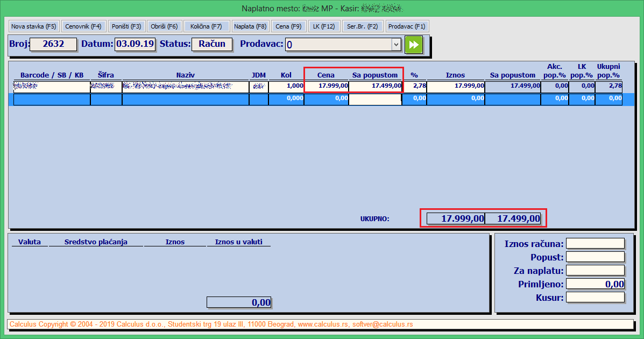Open Naplata (F8) payment
The height and width of the screenshot is (339, 644).
coord(250,26)
